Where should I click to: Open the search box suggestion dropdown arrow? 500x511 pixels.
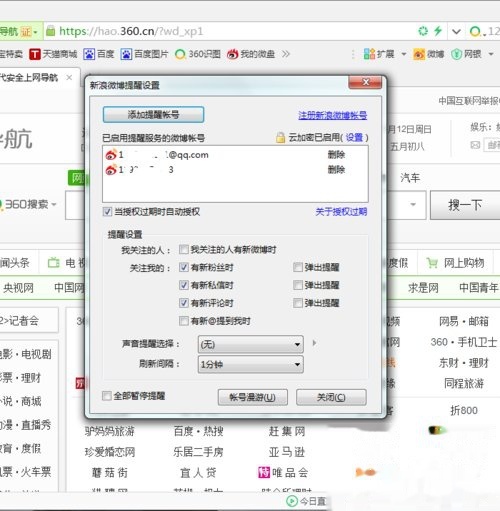[413, 204]
